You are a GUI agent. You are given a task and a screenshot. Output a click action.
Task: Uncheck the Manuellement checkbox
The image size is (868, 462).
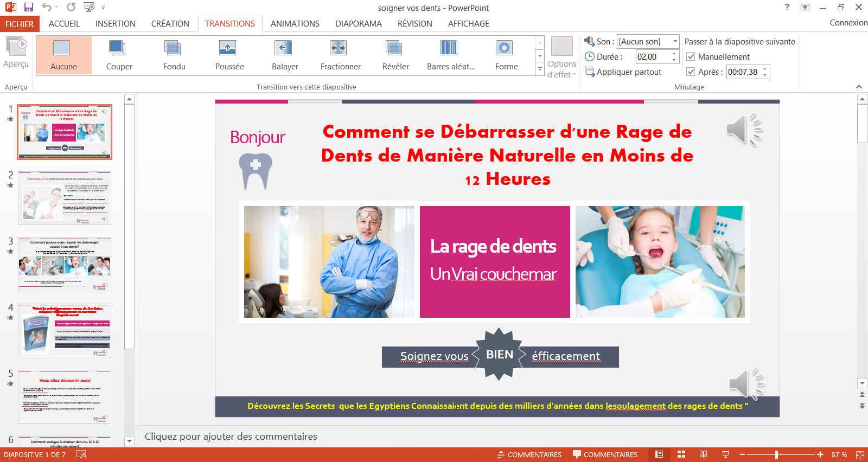(691, 57)
